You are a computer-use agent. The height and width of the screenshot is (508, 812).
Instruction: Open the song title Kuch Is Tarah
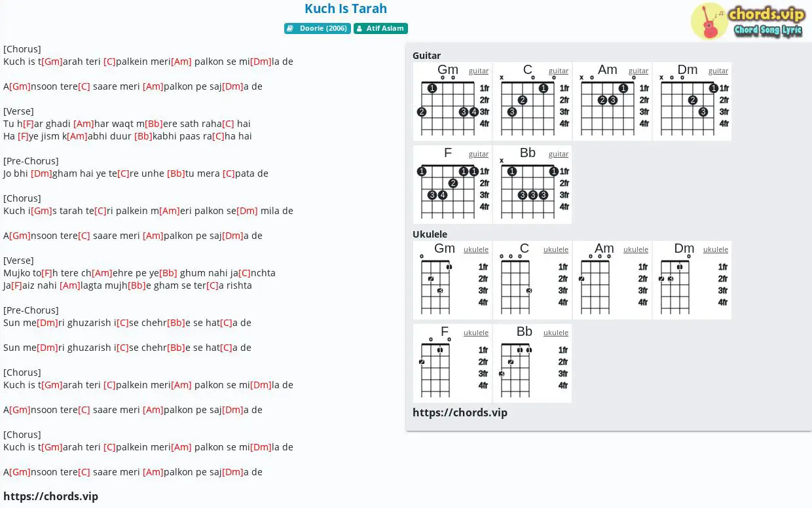point(346,9)
